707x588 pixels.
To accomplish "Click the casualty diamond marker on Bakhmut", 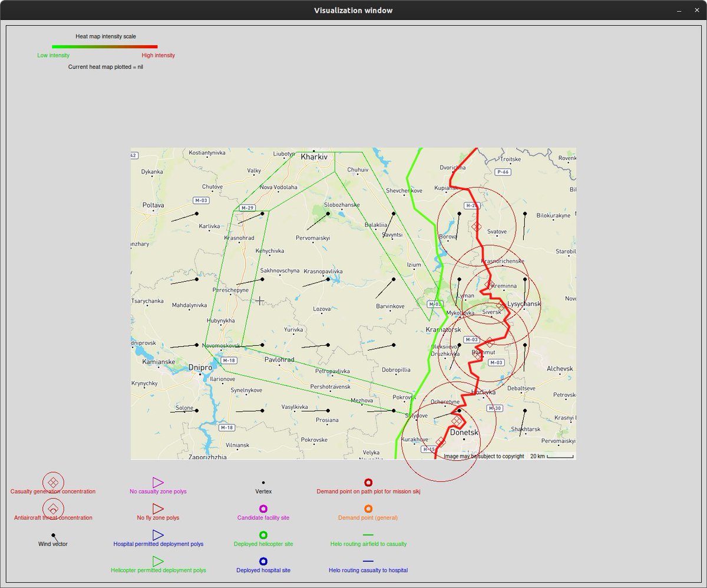I will pyautogui.click(x=477, y=355).
